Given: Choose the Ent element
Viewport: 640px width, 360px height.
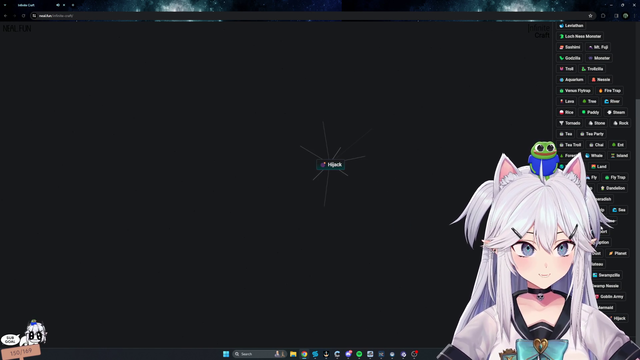Looking at the screenshot, I should (618, 145).
